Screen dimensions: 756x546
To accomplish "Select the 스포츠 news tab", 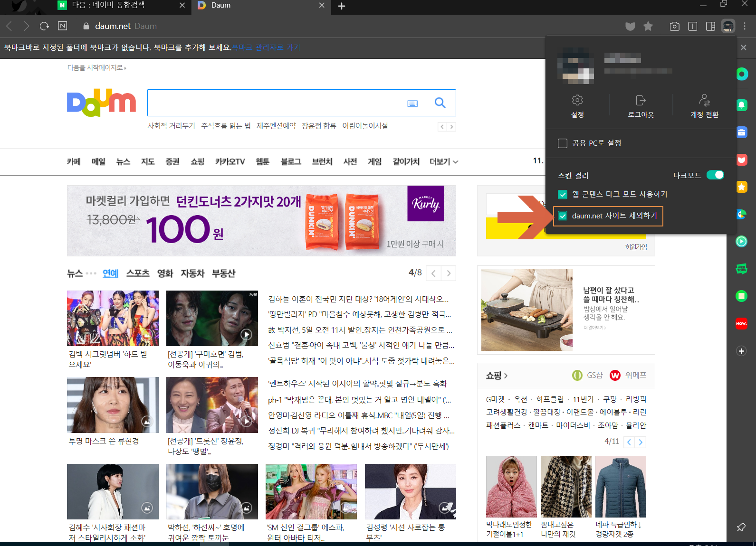I will coord(138,273).
